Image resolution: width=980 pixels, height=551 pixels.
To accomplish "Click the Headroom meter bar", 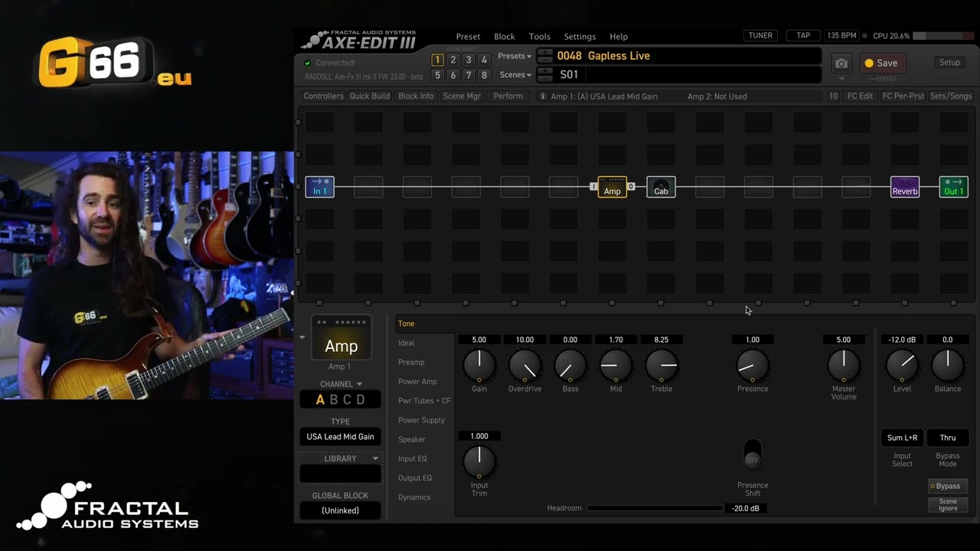I will tap(655, 508).
